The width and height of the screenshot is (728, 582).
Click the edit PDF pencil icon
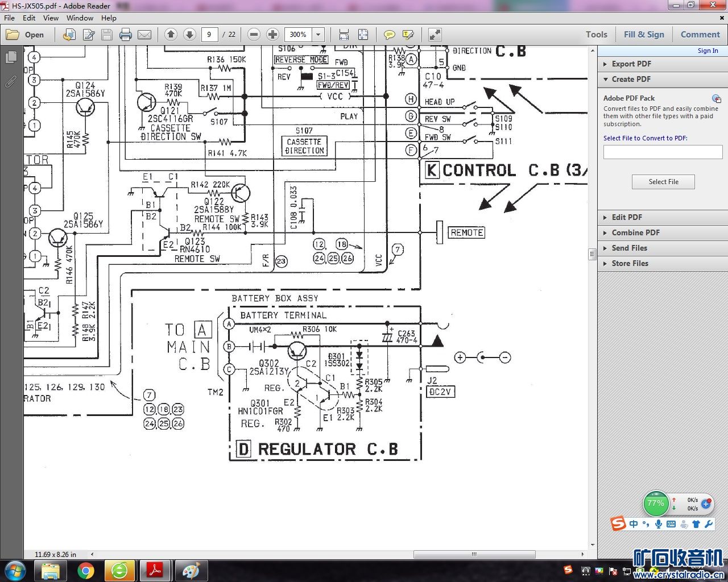coord(88,35)
